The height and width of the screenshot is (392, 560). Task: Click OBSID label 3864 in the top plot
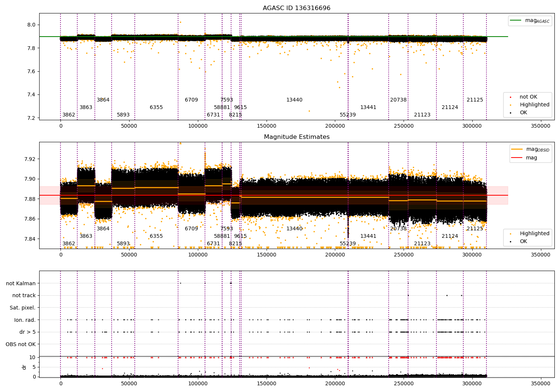[103, 100]
